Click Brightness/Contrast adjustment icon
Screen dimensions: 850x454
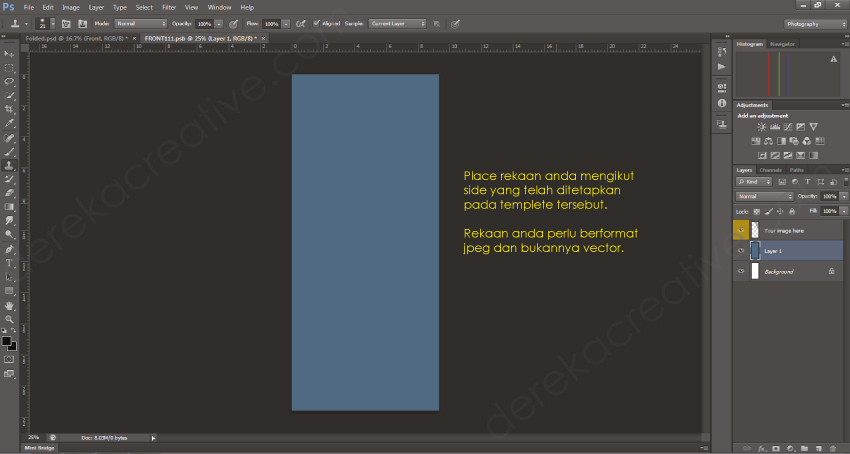(x=762, y=127)
